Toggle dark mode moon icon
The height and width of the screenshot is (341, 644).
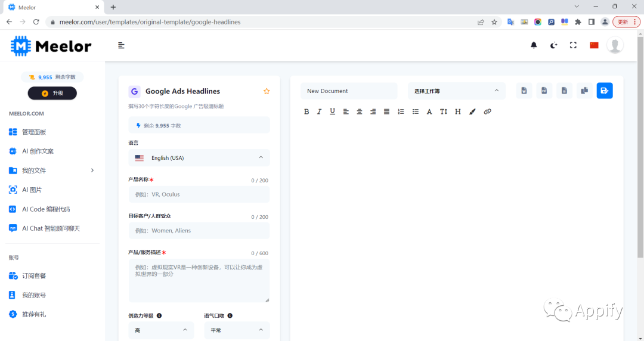coord(553,45)
